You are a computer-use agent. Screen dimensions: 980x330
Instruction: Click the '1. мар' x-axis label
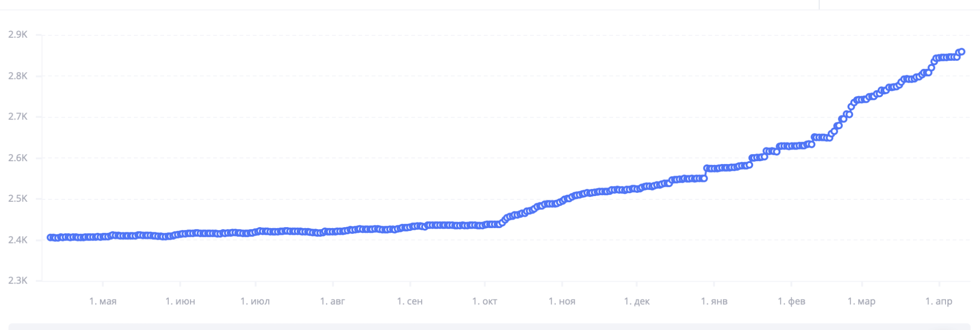click(x=861, y=301)
